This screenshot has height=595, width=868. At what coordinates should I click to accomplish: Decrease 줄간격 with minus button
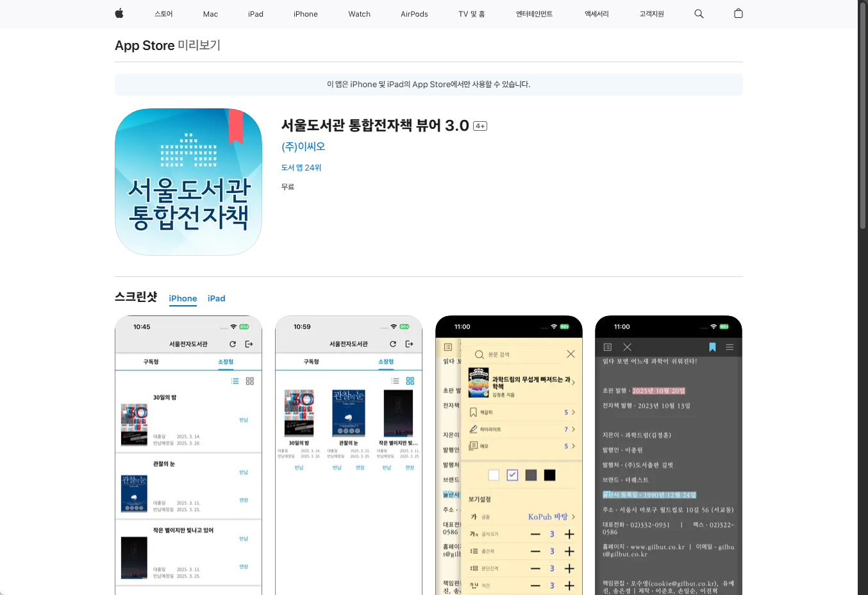tap(535, 551)
